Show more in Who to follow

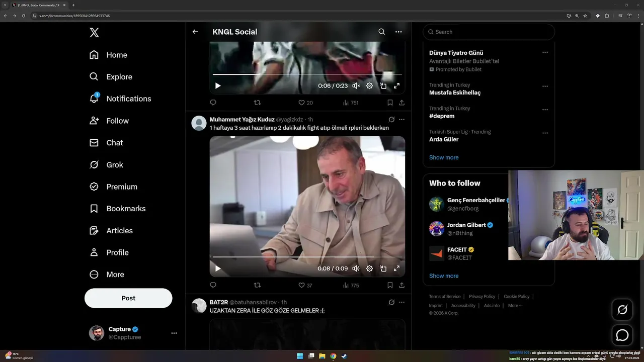pyautogui.click(x=444, y=276)
